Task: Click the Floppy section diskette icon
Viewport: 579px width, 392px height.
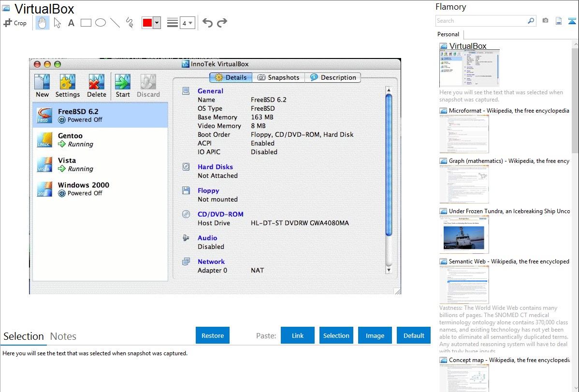Action: (186, 190)
